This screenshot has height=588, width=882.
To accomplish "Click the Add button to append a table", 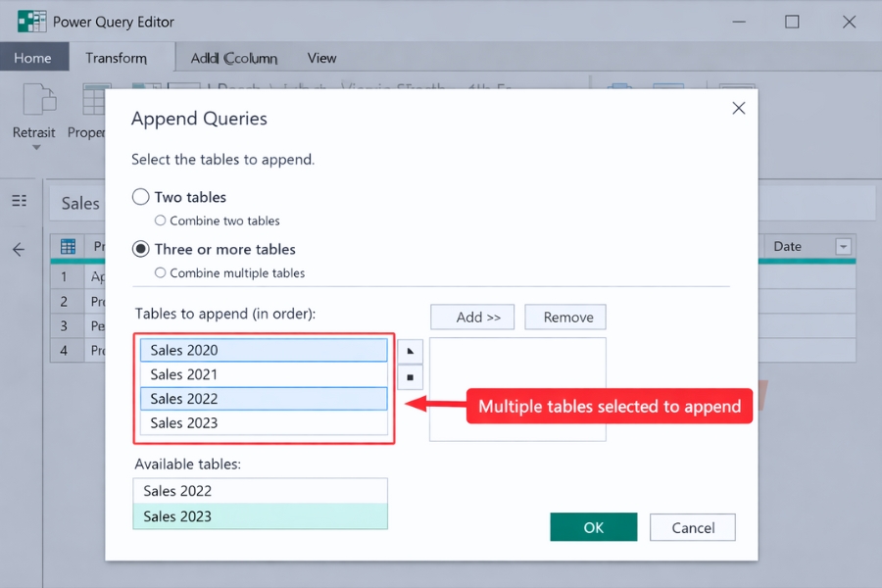I will (x=471, y=317).
